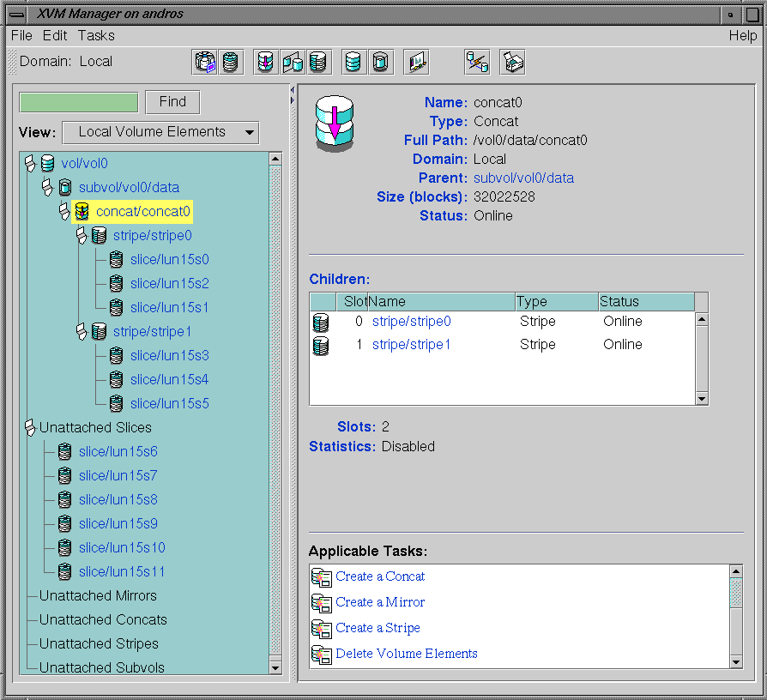The height and width of the screenshot is (700, 767).
Task: Select slice/lun15s7 in Unattached Slices
Action: (x=118, y=475)
